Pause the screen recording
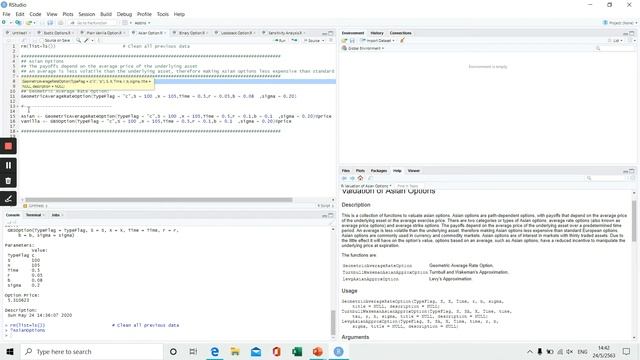 click(x=8, y=165)
